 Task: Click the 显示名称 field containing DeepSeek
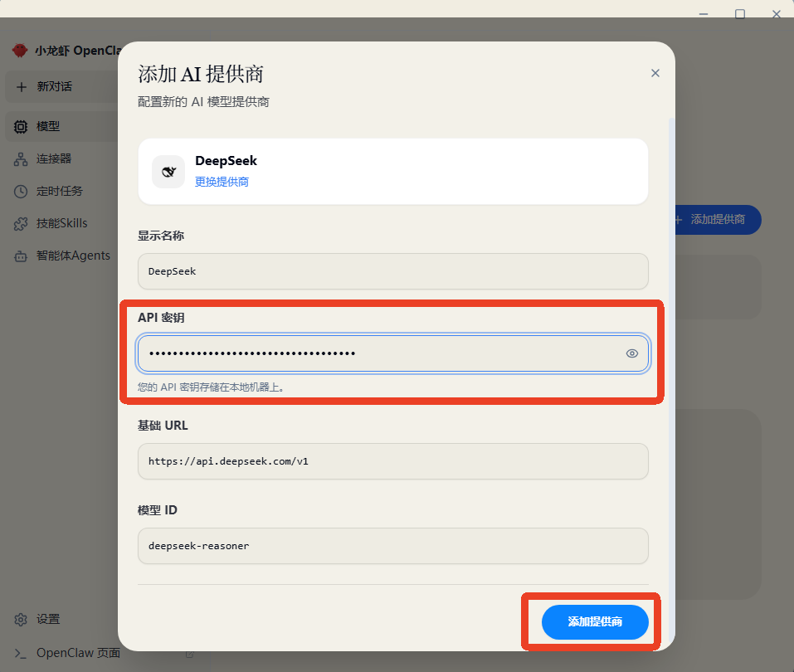(392, 271)
